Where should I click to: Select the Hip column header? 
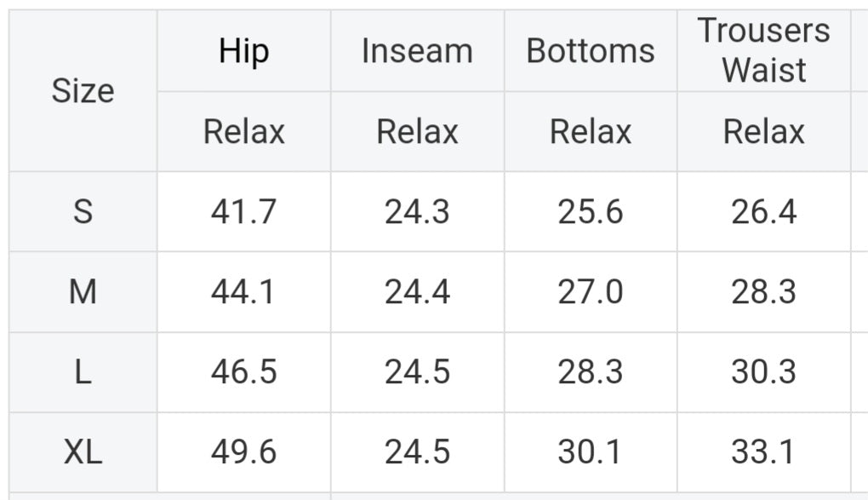click(x=243, y=51)
